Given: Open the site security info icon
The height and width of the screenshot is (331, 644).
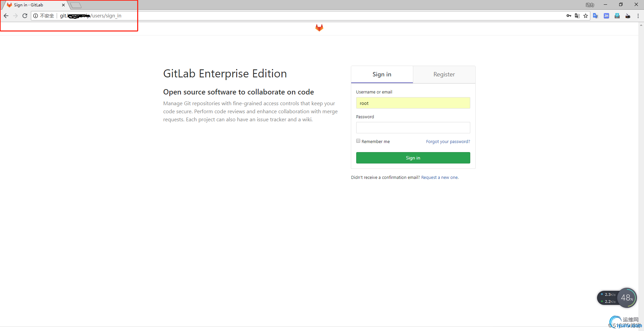Looking at the screenshot, I should click(x=36, y=16).
